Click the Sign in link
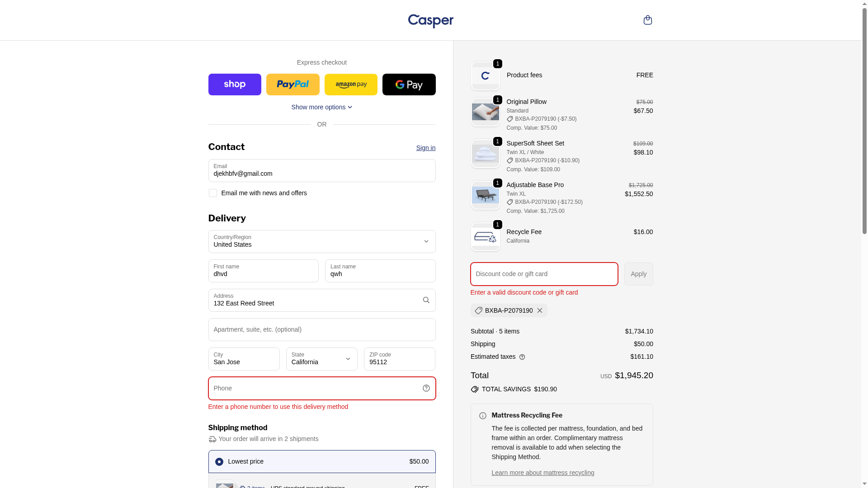 (425, 148)
